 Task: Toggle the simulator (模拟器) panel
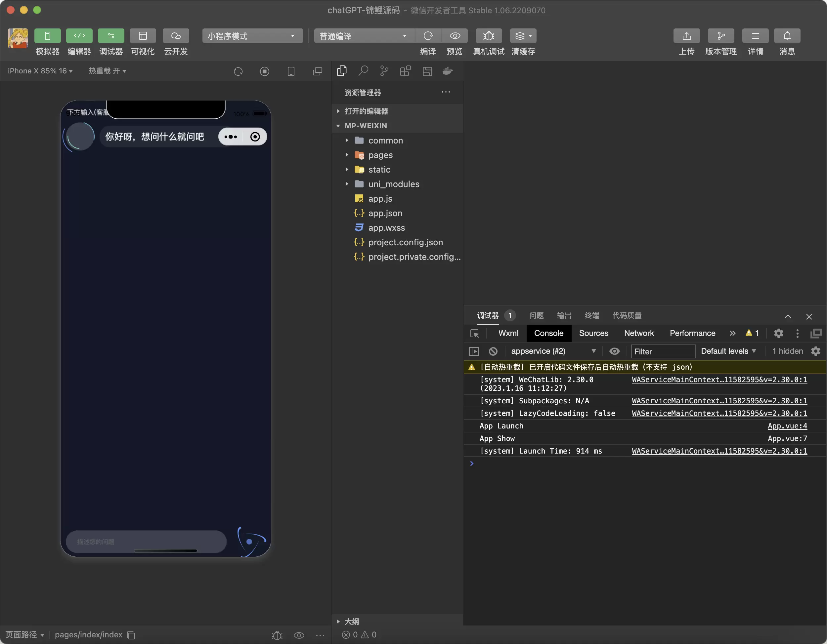click(47, 36)
